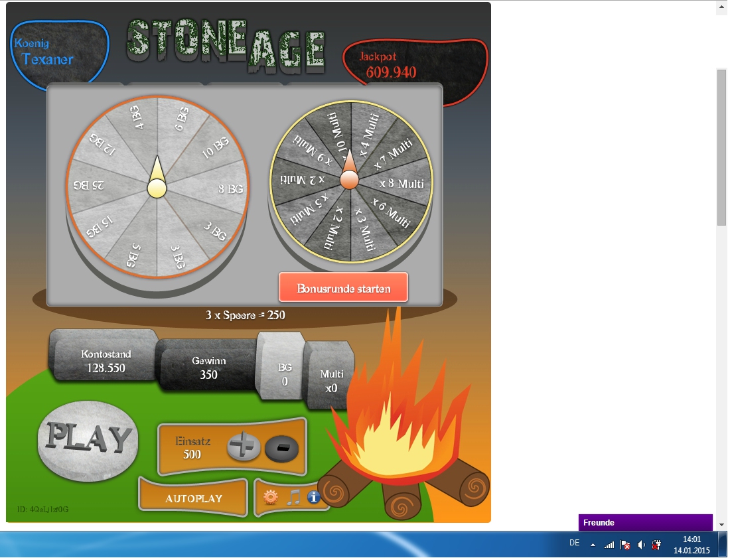Click the network signal tray icon
This screenshot has width=730, height=560.
pyautogui.click(x=609, y=545)
